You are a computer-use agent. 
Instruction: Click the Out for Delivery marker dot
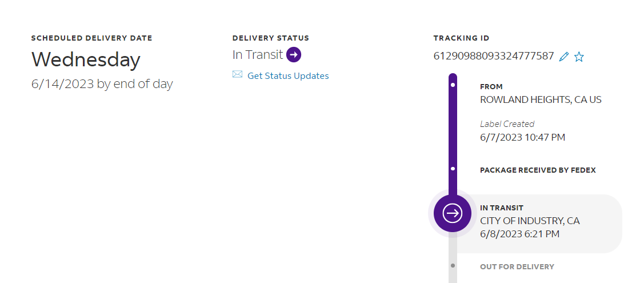(x=453, y=266)
